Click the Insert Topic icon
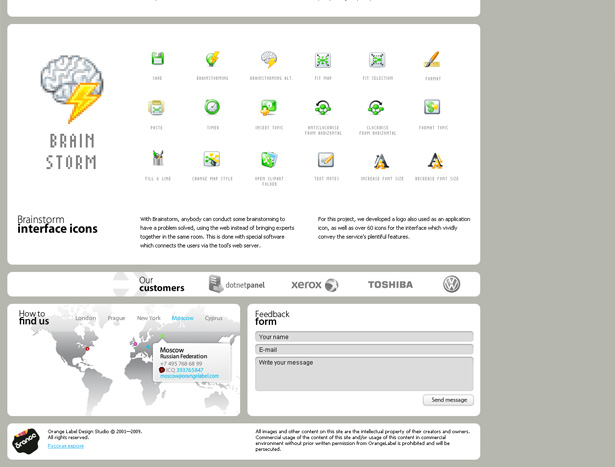This screenshot has height=467, width=615. coord(269,107)
